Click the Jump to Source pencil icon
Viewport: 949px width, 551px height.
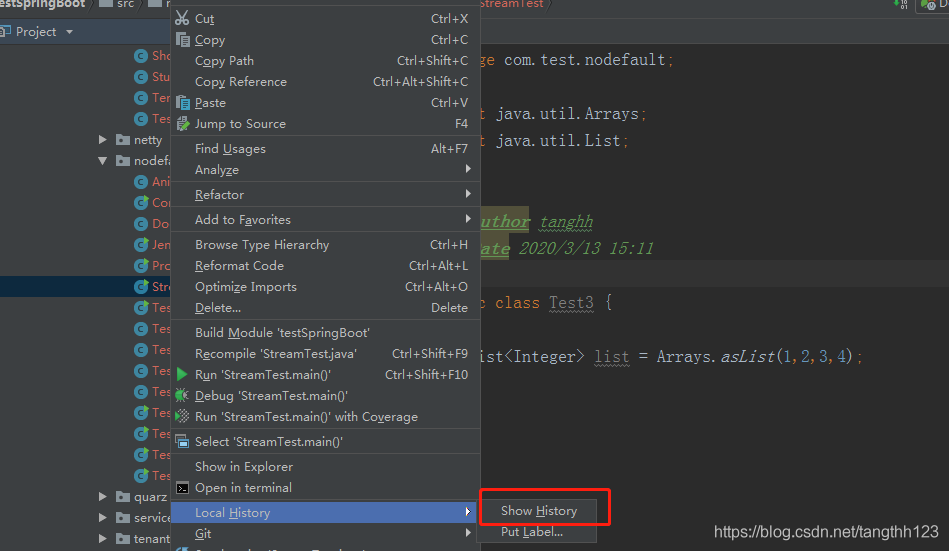click(182, 124)
